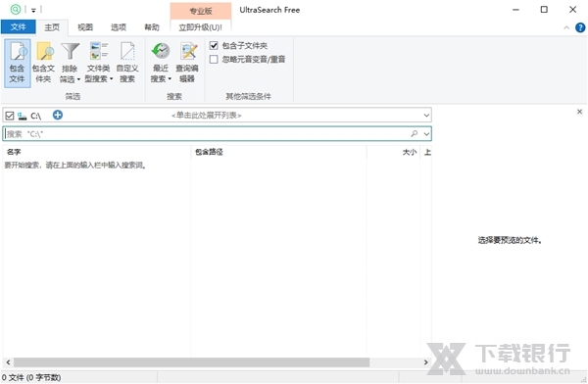Click <单击此处展开列表> to expand list
Viewport: 588px width, 384px height.
point(206,116)
